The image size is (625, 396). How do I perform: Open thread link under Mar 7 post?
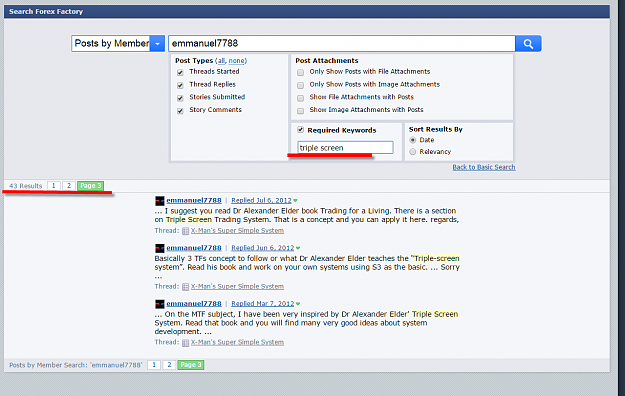pos(237,342)
